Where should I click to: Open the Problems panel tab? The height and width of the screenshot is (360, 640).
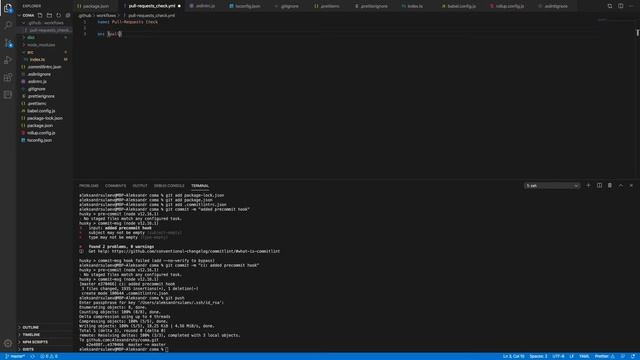89,186
